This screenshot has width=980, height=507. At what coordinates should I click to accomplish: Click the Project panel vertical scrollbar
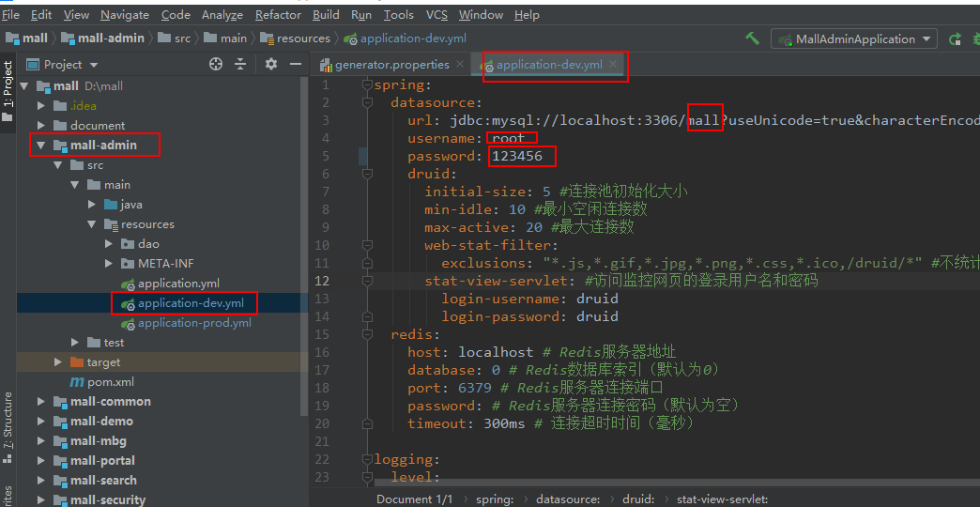coord(304,247)
